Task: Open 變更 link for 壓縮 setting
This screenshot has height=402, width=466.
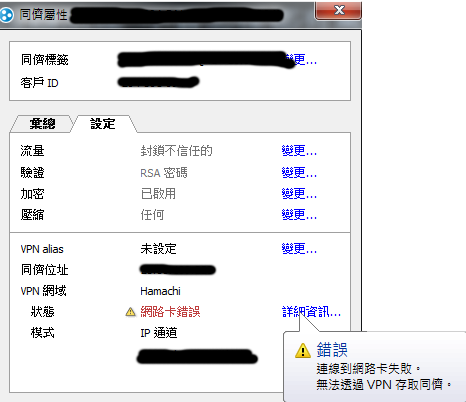Action: [x=299, y=215]
